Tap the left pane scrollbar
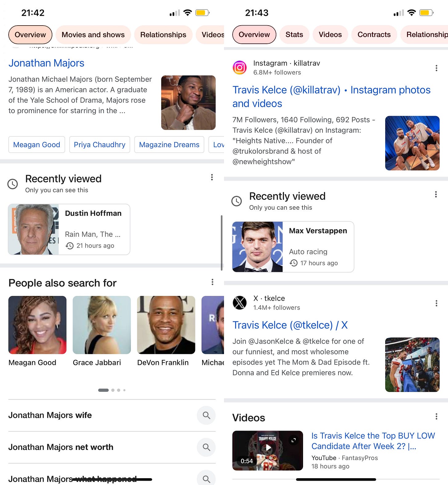 [222, 243]
